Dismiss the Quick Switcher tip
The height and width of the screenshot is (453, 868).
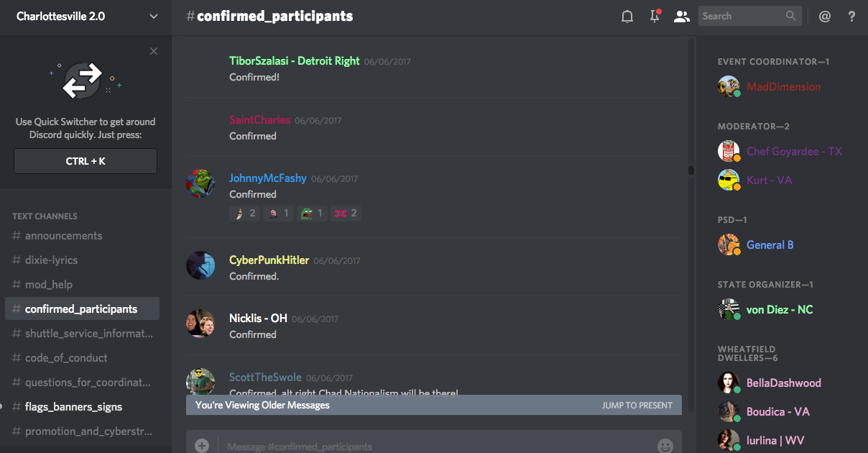point(154,51)
